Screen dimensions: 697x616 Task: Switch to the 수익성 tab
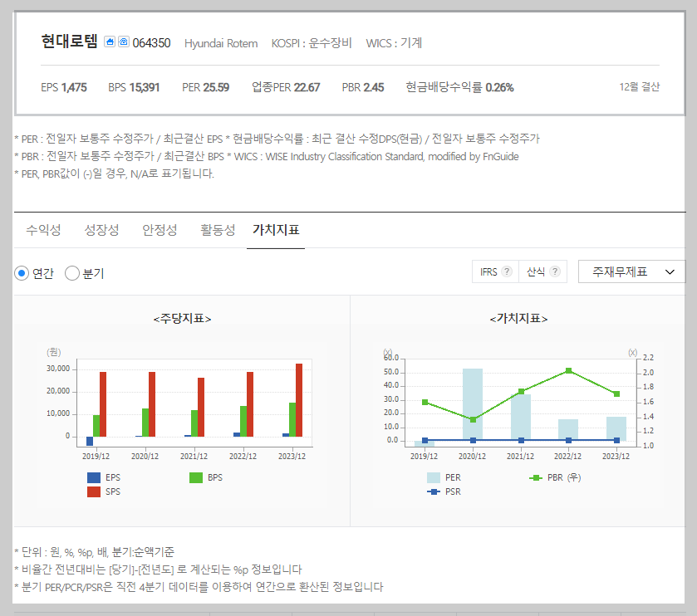pyautogui.click(x=43, y=230)
